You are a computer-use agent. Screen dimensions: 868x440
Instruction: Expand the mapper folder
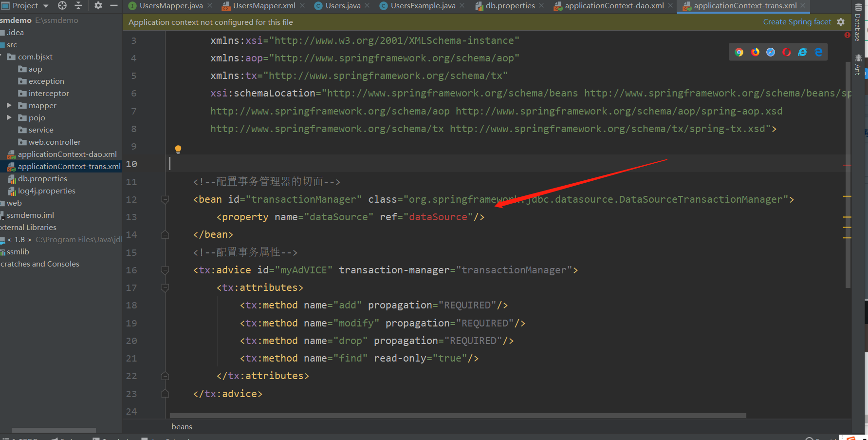9,105
